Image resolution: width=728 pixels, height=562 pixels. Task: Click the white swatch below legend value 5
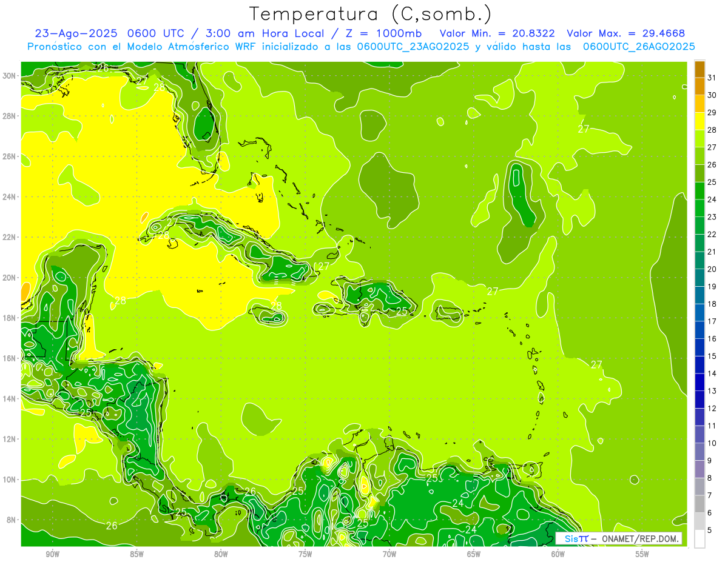(x=699, y=538)
